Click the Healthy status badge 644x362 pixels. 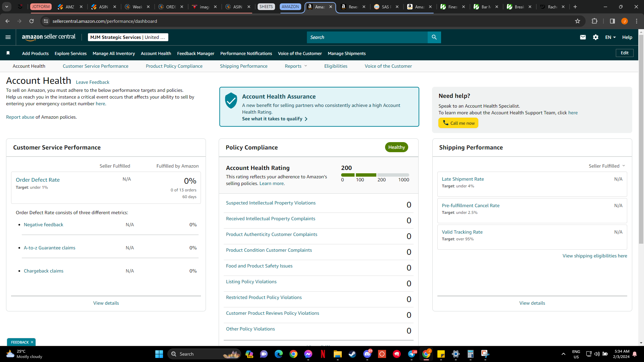coord(396,147)
